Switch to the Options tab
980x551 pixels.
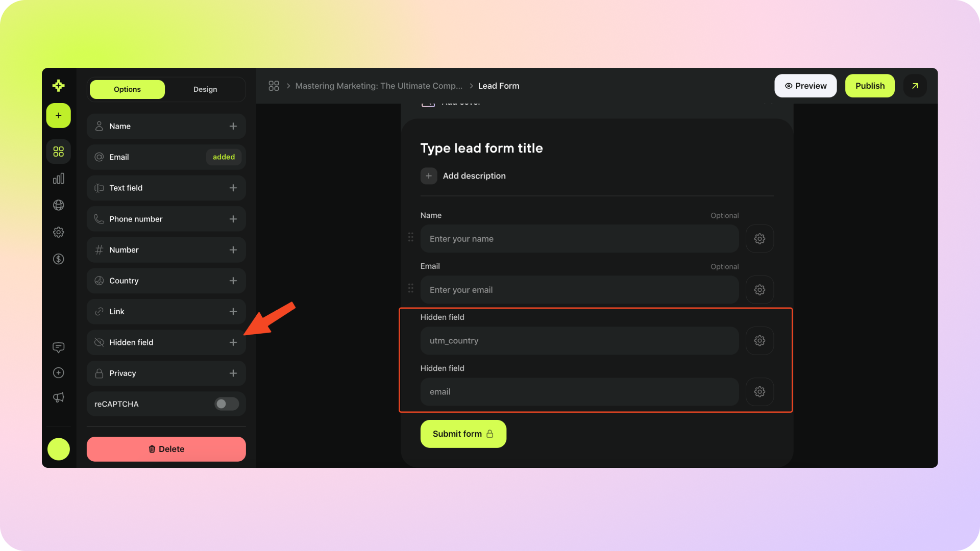127,89
